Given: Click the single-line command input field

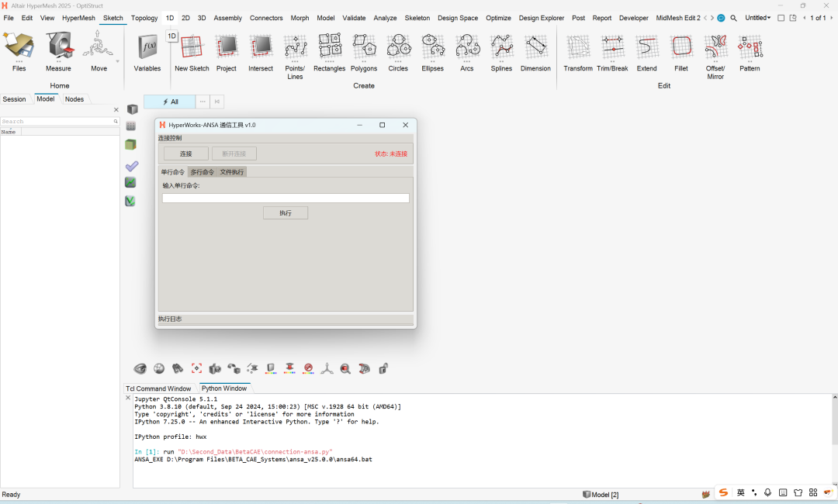Looking at the screenshot, I should point(286,198).
